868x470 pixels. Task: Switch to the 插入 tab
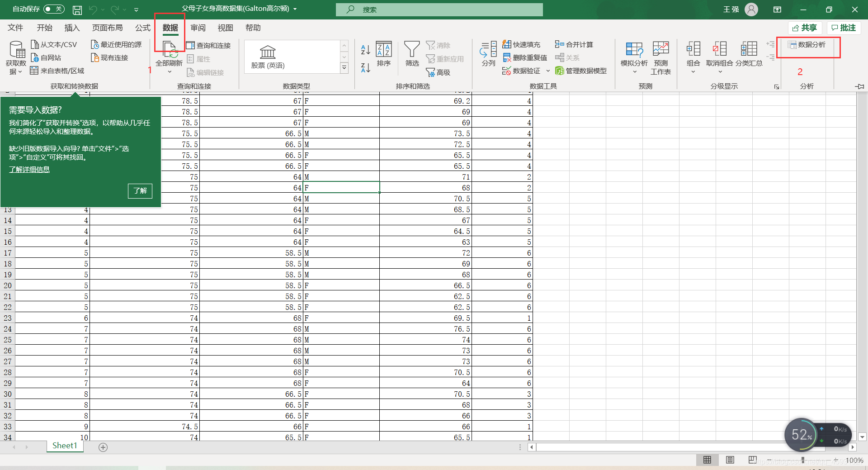(x=72, y=28)
